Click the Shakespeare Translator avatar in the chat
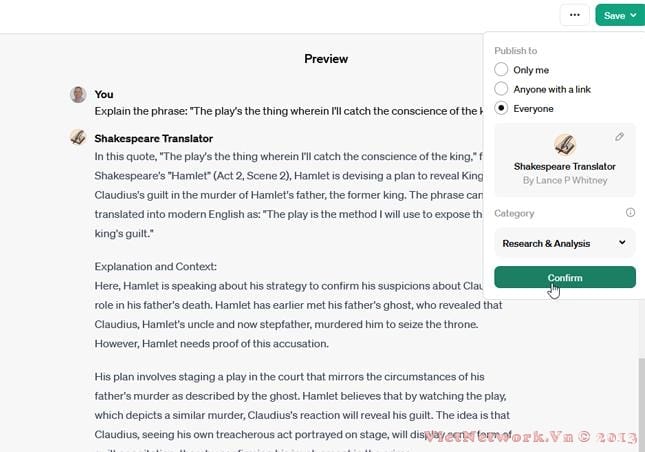 tap(78, 138)
